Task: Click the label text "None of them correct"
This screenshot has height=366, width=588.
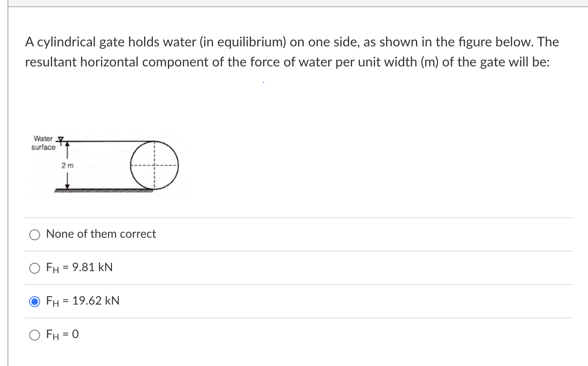Action: pos(101,234)
